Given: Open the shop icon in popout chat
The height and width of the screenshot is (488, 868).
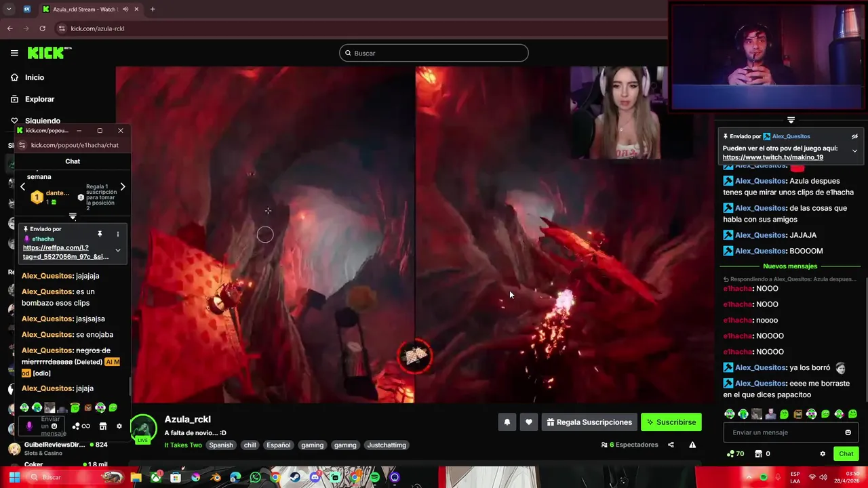Looking at the screenshot, I should [103, 426].
